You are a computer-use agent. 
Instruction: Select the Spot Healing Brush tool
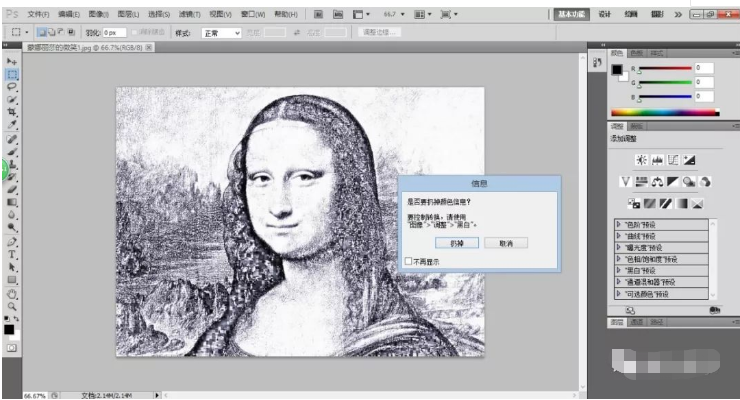(x=12, y=139)
